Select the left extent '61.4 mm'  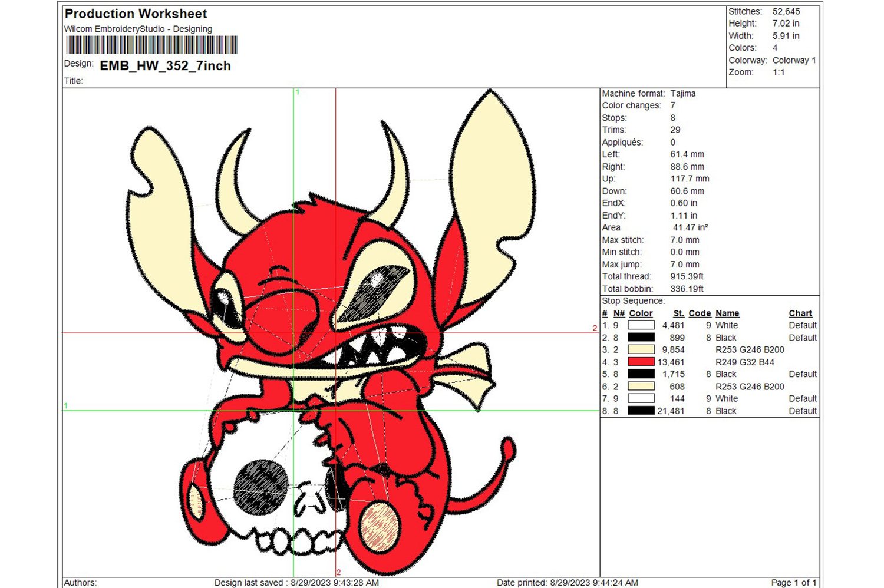[687, 154]
